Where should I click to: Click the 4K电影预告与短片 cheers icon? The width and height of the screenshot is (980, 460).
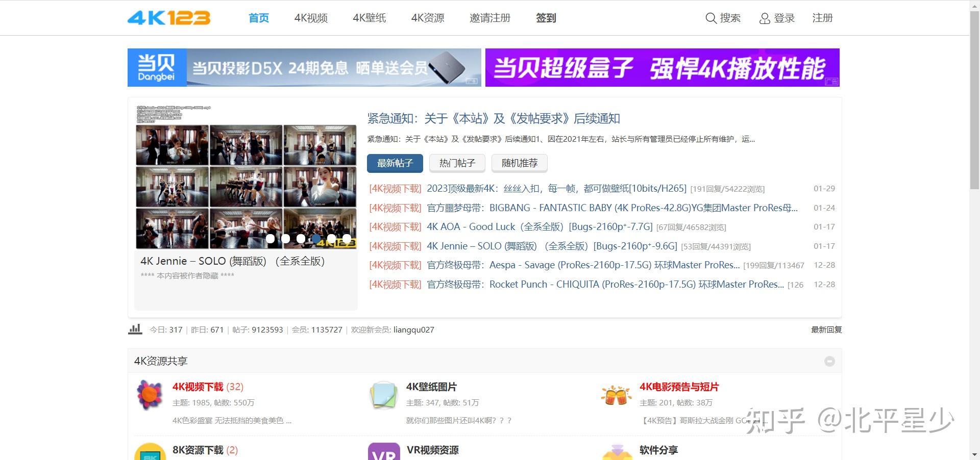pos(616,395)
